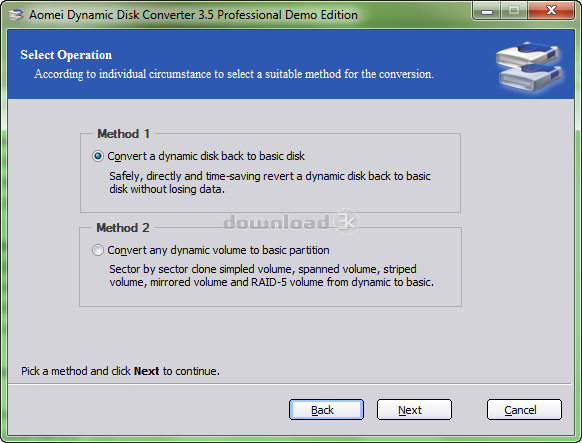The image size is (582, 443).
Task: Click the Select Operation heading
Action: [x=66, y=55]
